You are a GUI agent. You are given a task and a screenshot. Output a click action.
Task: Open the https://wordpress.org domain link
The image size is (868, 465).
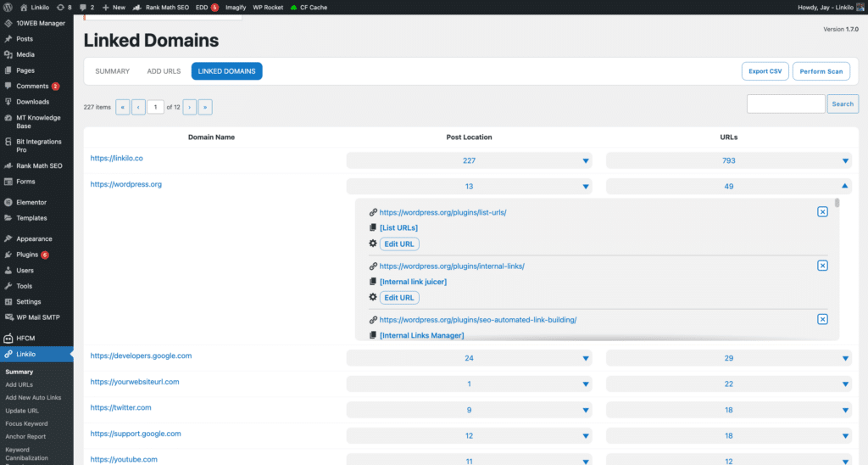pyautogui.click(x=126, y=184)
